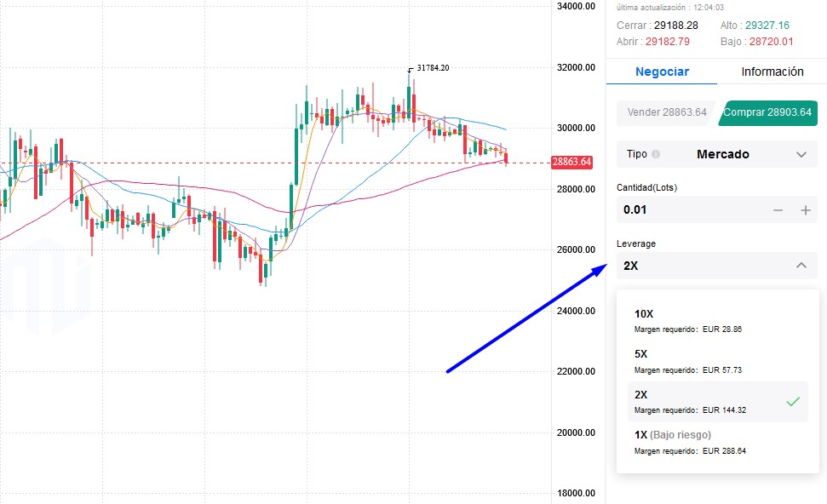Click the green checkmark on 2X option
Screen dimensions: 827x504
pyautogui.click(x=793, y=401)
